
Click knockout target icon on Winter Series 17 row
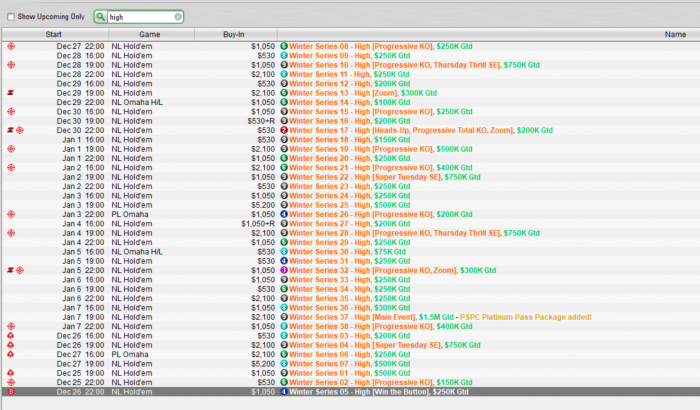[x=20, y=130]
